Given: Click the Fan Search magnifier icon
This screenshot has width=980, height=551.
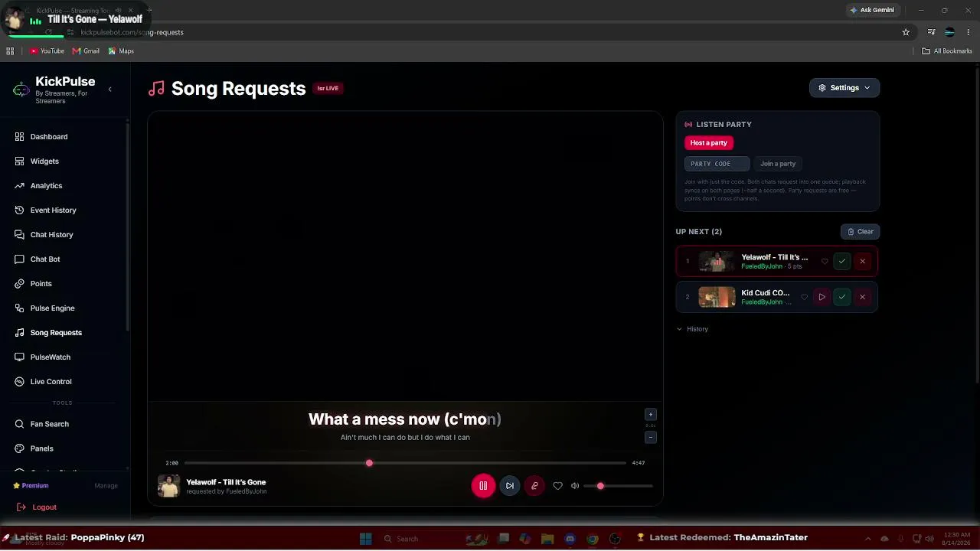Looking at the screenshot, I should [x=20, y=424].
